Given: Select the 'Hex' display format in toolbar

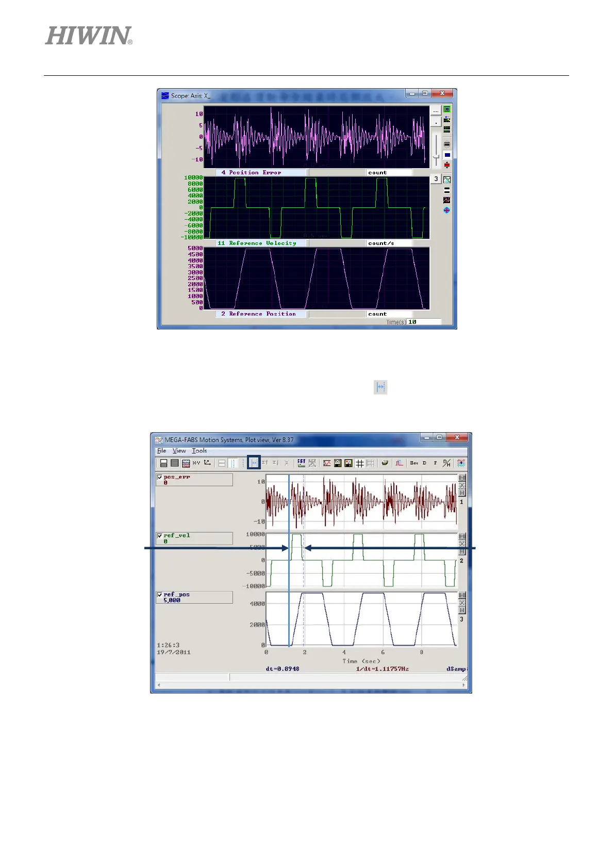Looking at the screenshot, I should point(414,463).
